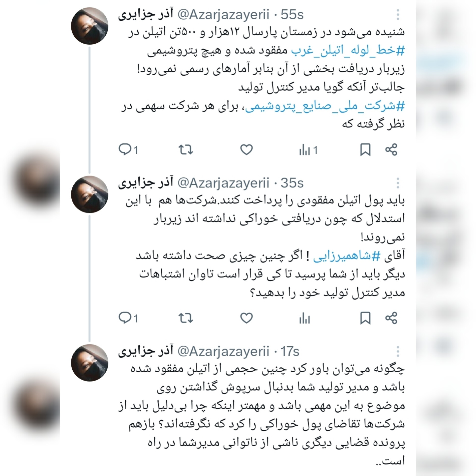The height and width of the screenshot is (476, 476).
Task: Open the three-dot menu on the 35s tweet
Action: [x=398, y=183]
